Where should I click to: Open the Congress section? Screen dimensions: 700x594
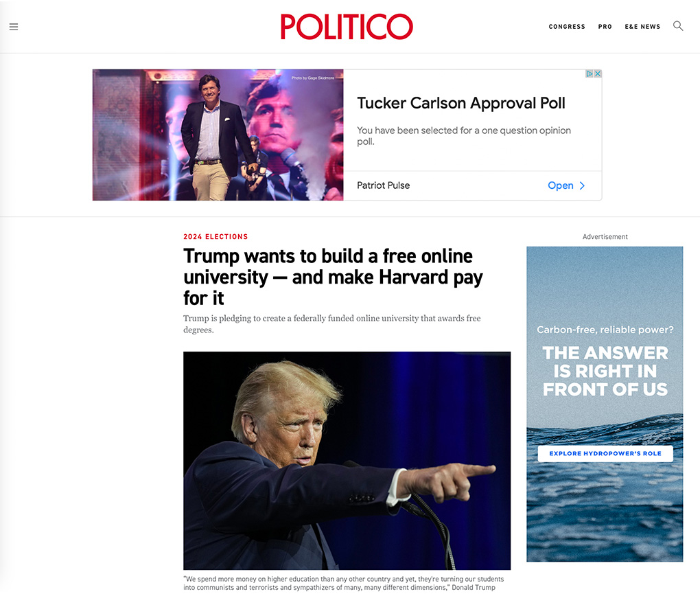[567, 27]
